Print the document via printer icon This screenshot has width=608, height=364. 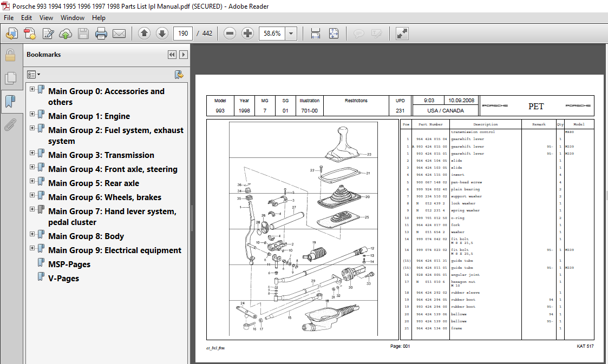(x=101, y=34)
